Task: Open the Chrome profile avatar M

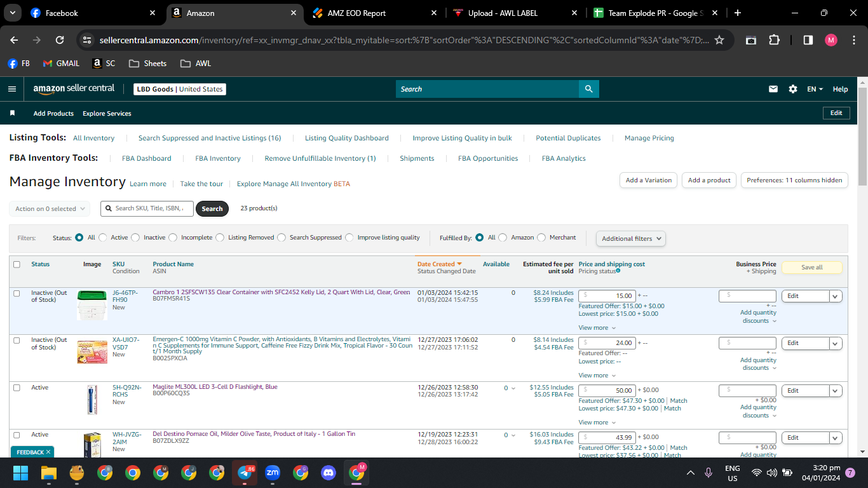Action: coord(831,40)
